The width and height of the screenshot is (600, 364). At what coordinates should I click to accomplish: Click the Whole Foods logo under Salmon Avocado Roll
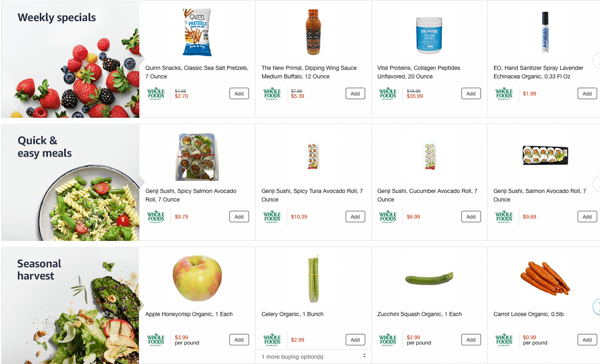pos(504,217)
